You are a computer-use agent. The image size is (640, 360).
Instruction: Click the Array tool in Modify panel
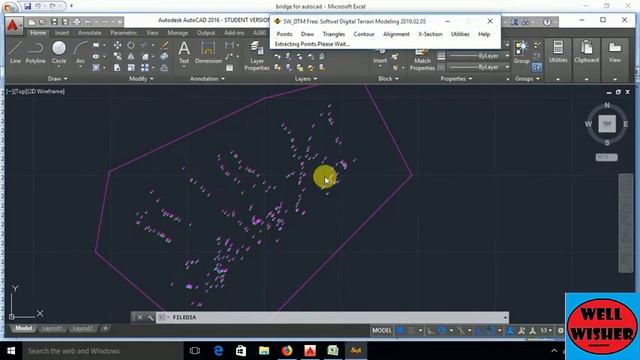(x=144, y=68)
